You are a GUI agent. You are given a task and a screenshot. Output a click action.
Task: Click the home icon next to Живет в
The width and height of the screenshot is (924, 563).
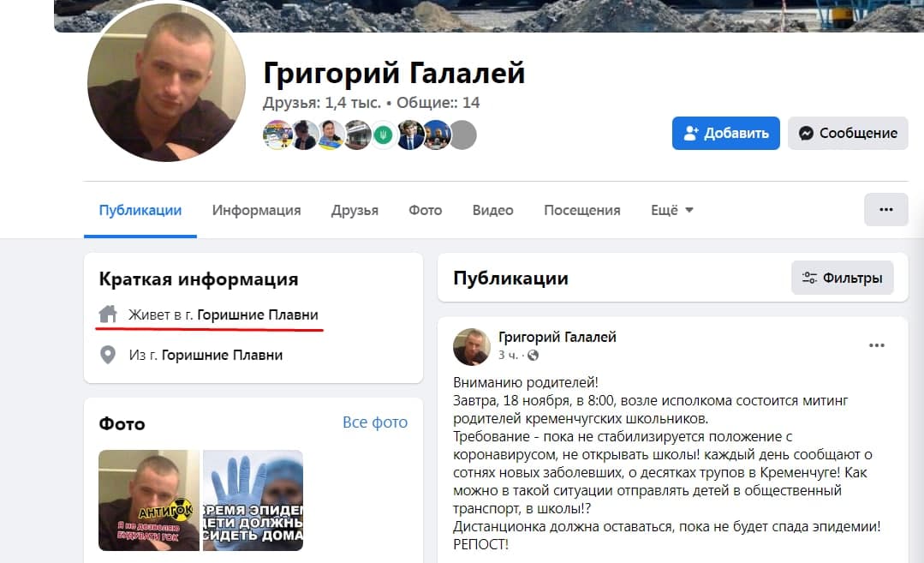point(108,314)
